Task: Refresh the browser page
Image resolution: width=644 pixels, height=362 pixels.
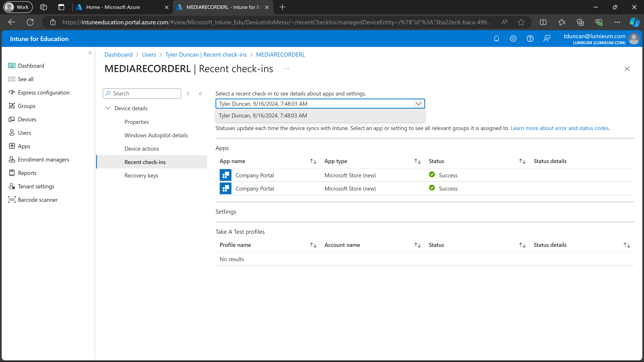Action: coord(30,22)
